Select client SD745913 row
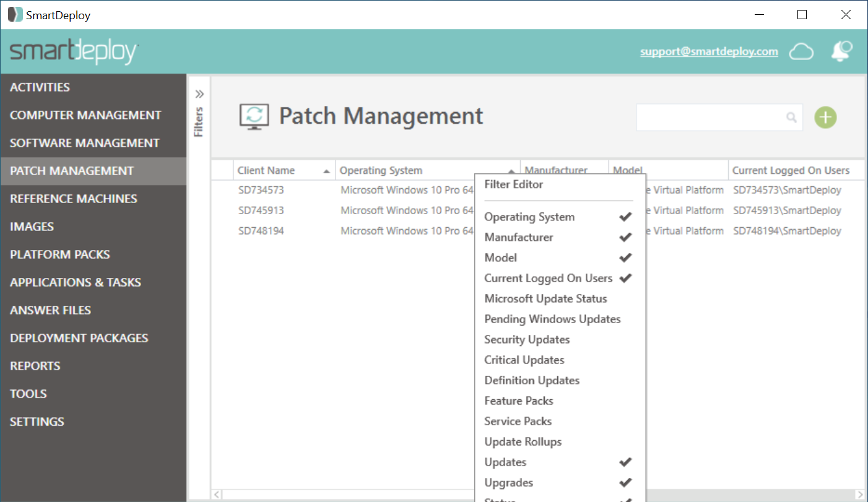Screen dimensions: 868x502 261,210
